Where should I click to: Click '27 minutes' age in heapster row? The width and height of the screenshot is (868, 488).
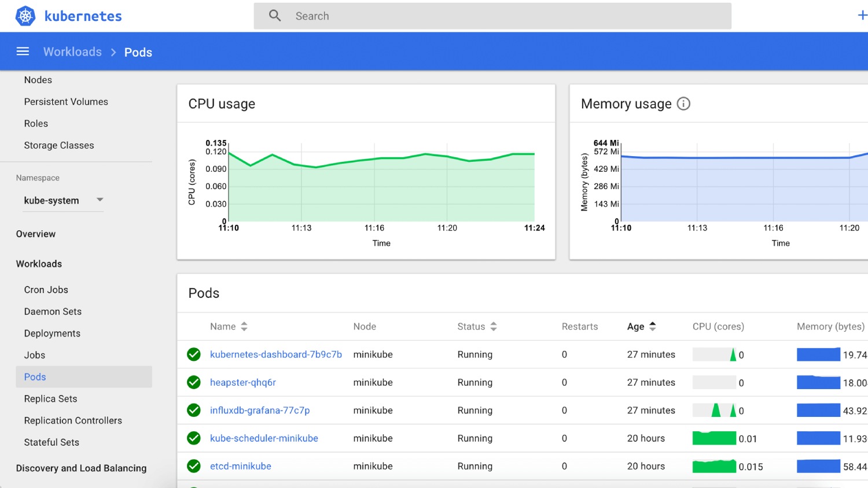click(651, 383)
